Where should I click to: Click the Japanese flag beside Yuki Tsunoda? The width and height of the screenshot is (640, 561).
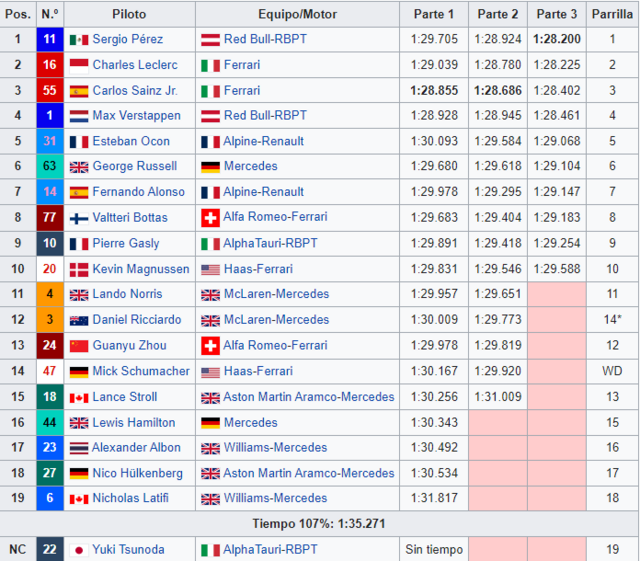click(79, 550)
